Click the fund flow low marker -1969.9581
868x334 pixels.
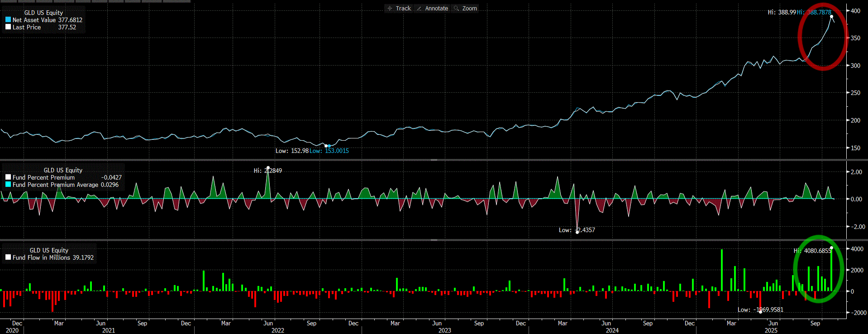click(x=760, y=312)
